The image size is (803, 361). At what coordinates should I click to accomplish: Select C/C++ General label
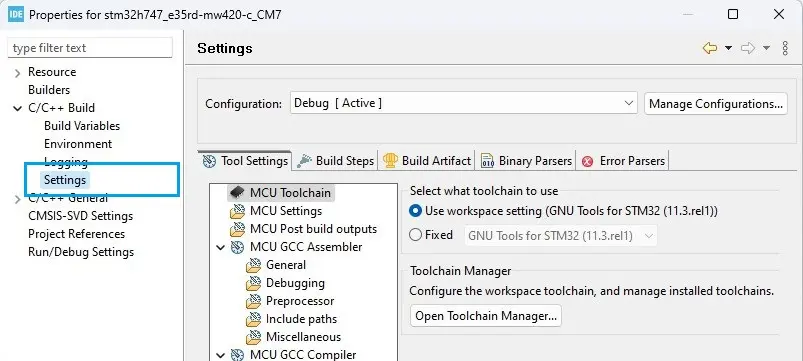click(68, 198)
